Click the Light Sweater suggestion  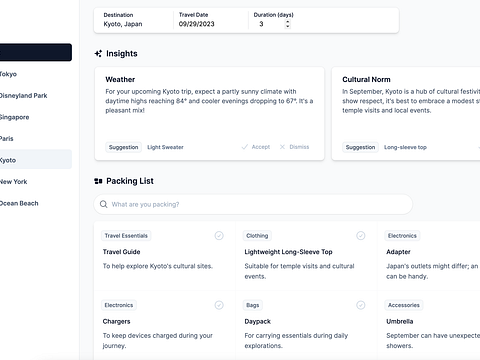coord(165,147)
